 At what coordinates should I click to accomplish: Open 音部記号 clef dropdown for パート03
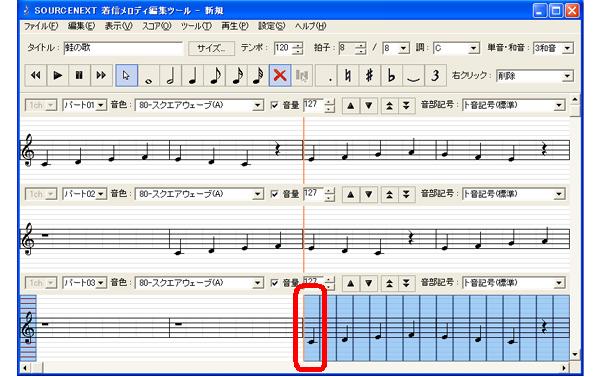pyautogui.click(x=559, y=283)
